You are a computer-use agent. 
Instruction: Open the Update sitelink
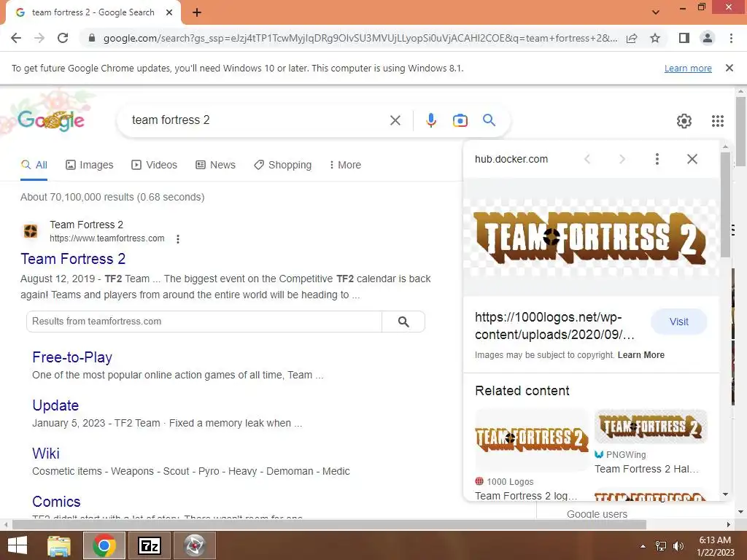click(x=55, y=405)
